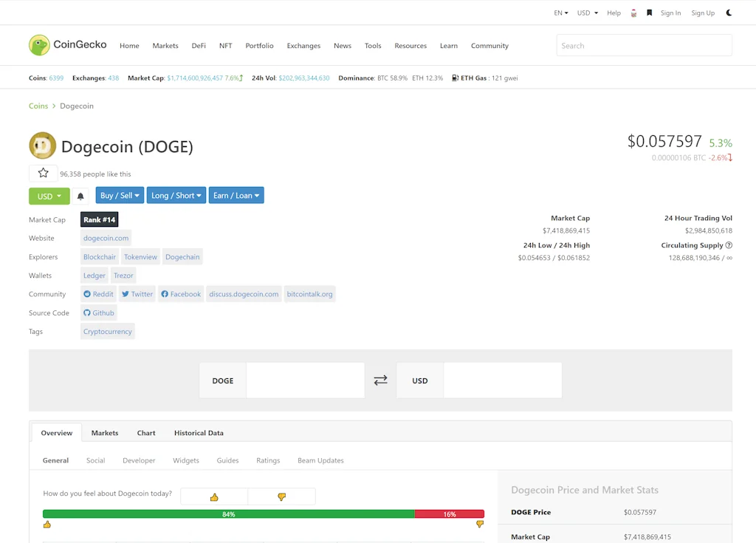The width and height of the screenshot is (756, 543).
Task: Open the notification bell alert for Dogecoin
Action: coord(80,195)
